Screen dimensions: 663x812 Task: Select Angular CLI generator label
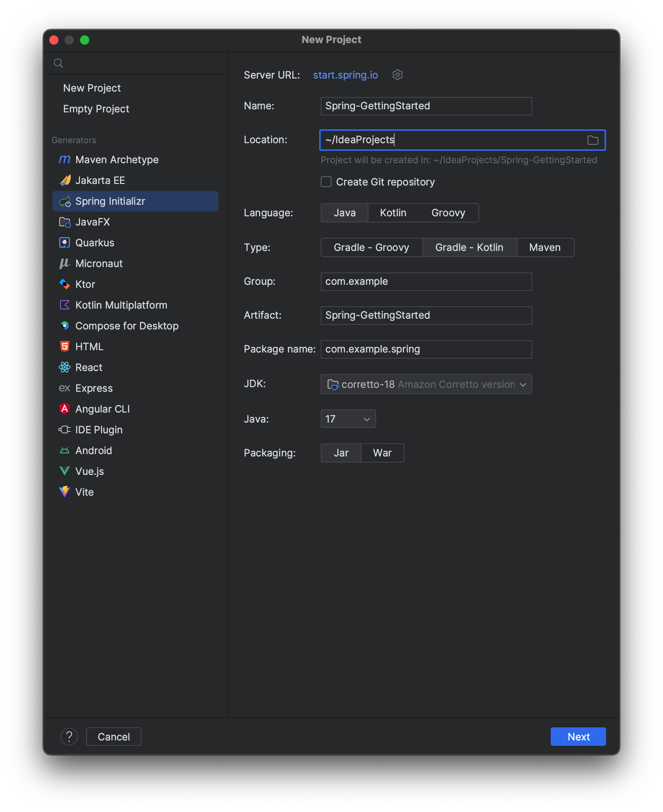103,409
